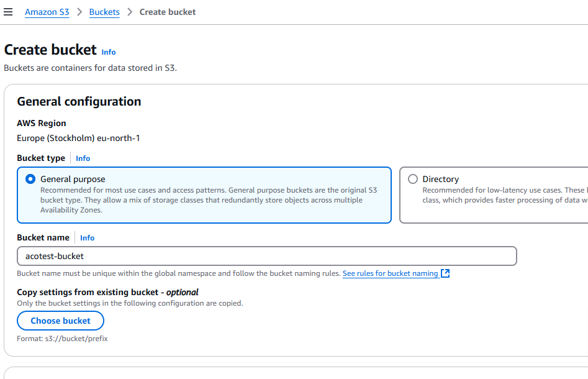Click the Format s3://bucket/prefix hint text
Image resolution: width=588 pixels, height=379 pixels.
62,339
